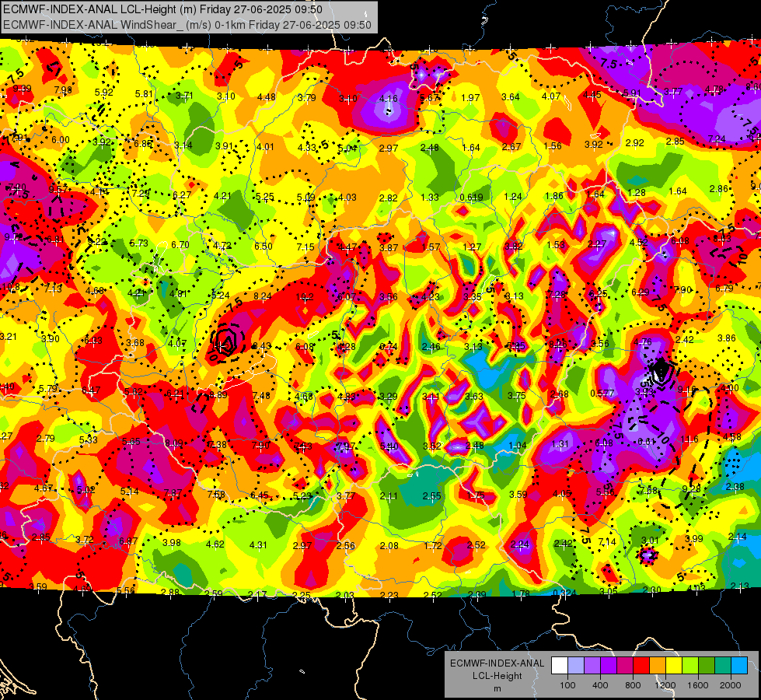The width and height of the screenshot is (761, 700).
Task: Click the wind shear value "1.33"
Action: click(x=430, y=198)
